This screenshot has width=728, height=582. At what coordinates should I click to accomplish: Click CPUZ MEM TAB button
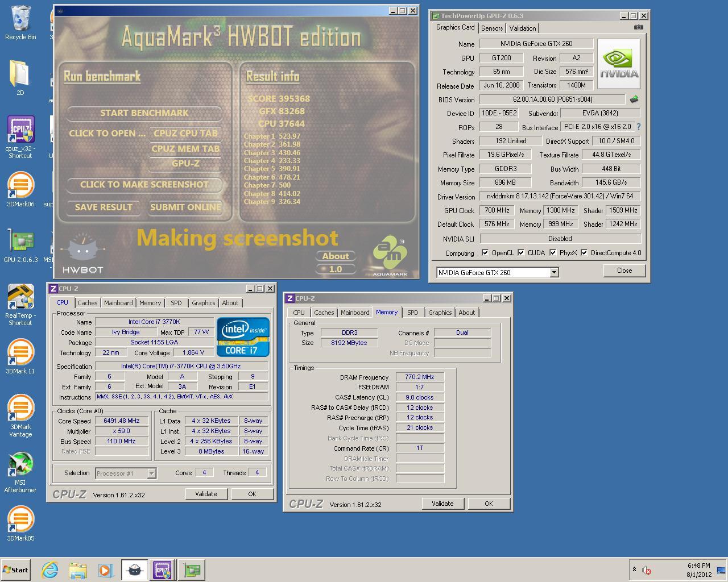(185, 148)
